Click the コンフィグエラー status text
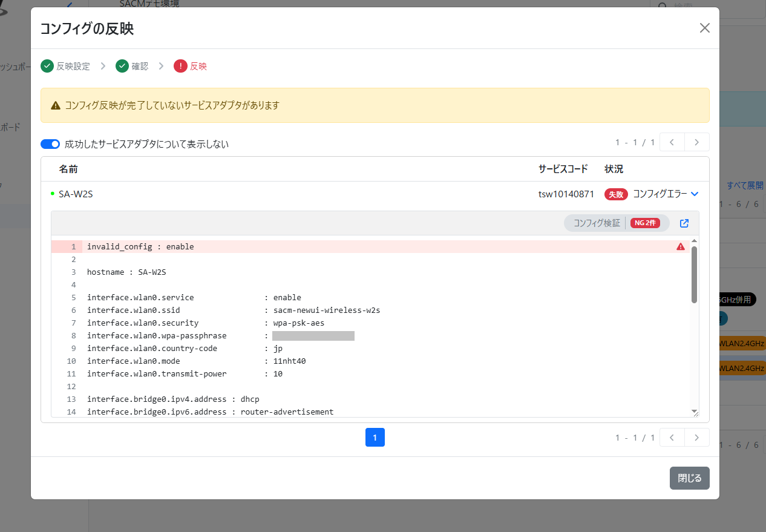The image size is (766, 532). pyautogui.click(x=660, y=194)
